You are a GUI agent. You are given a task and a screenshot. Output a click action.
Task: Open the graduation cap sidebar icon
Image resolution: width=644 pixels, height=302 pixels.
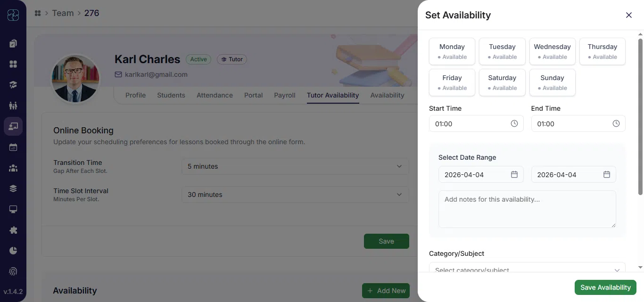point(13,85)
